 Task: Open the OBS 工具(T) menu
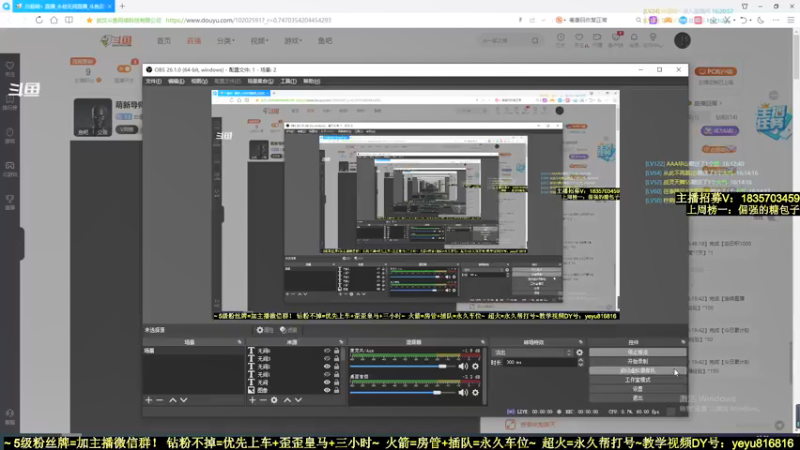tap(288, 81)
